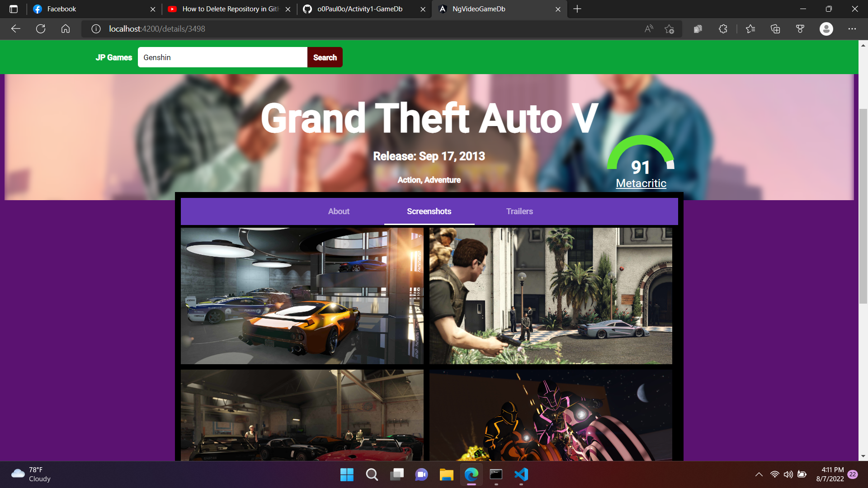The height and width of the screenshot is (488, 868).
Task: Open the Trailers tab
Action: point(519,211)
